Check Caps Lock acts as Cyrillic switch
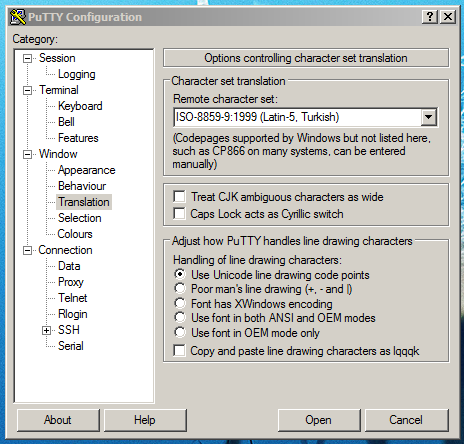 click(179, 214)
